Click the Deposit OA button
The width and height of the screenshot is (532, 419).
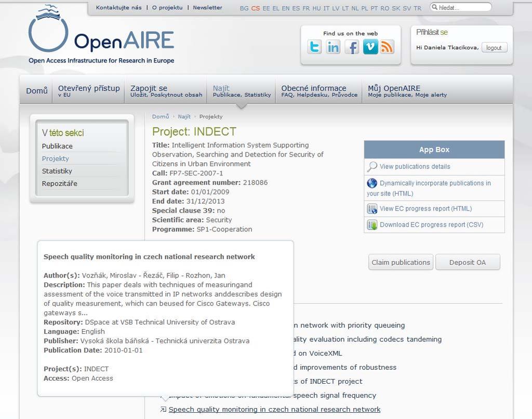coord(468,262)
